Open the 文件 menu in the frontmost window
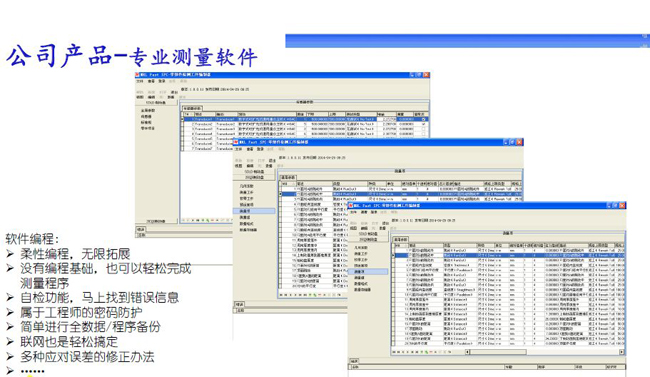Image resolution: width=650 pixels, height=377 pixels. tap(353, 212)
